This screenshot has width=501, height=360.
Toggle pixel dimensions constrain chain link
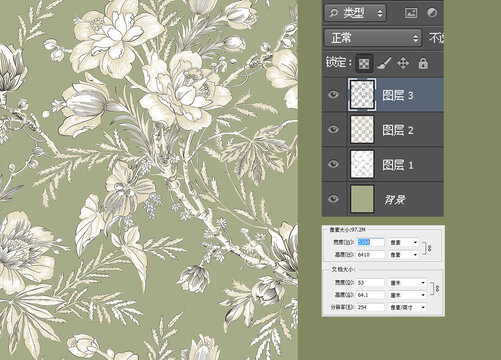point(430,248)
